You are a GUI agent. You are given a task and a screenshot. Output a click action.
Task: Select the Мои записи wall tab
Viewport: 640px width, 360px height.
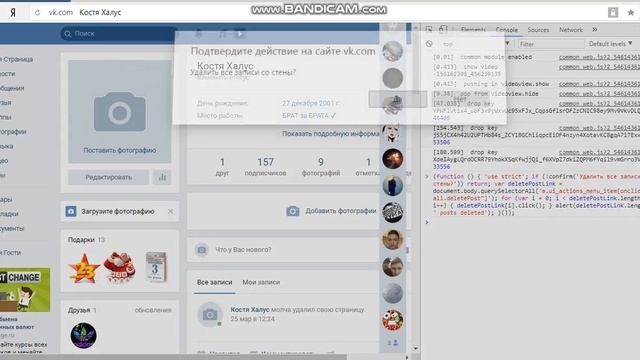click(261, 282)
